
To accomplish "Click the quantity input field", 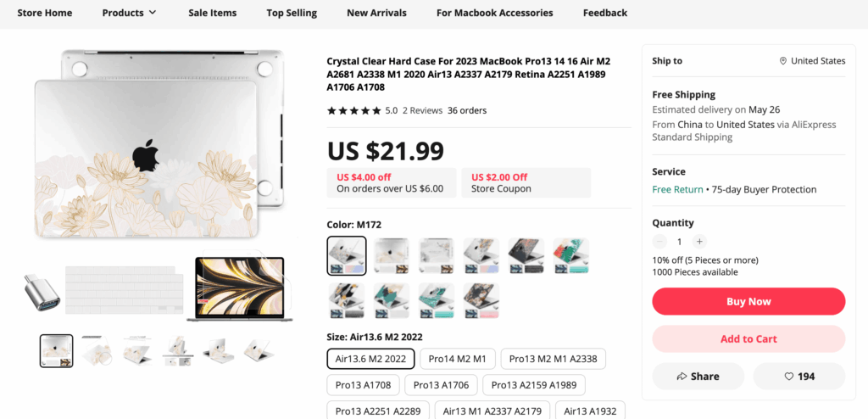I will coord(679,242).
